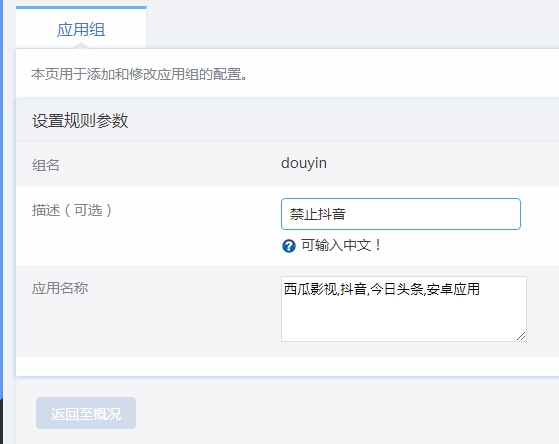Click the dark strip in the bottom-left corner
The image size is (559, 444).
[x=1, y=421]
